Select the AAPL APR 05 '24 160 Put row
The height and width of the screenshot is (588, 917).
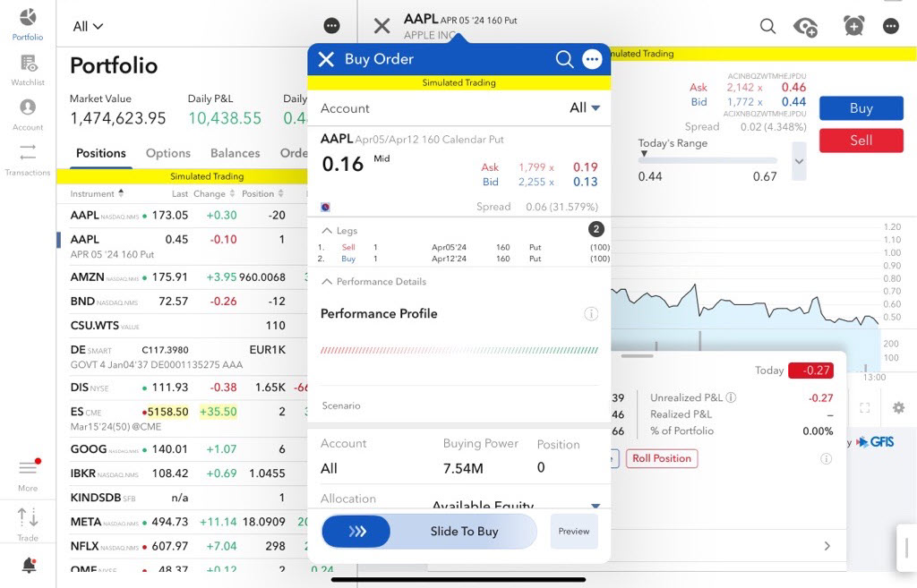pyautogui.click(x=182, y=246)
